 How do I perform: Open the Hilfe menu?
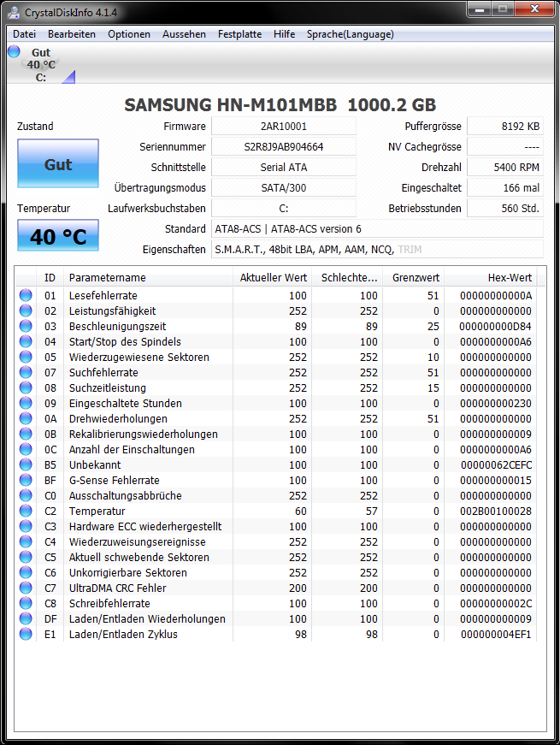tap(284, 34)
